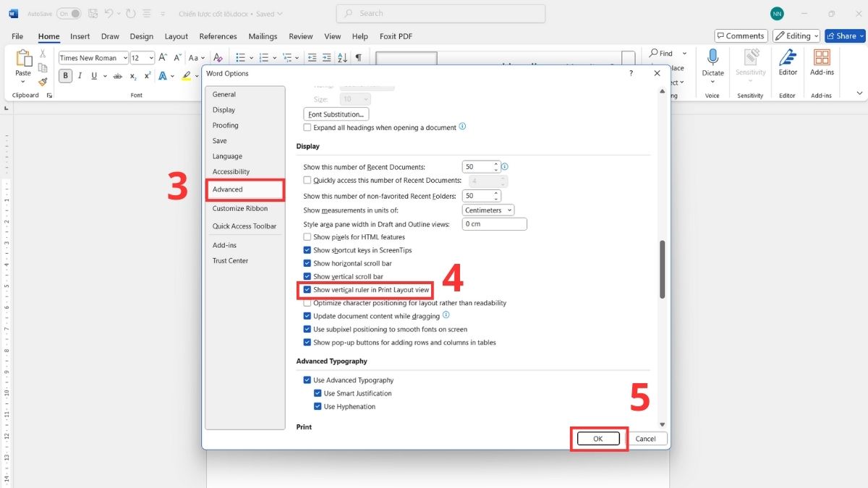The width and height of the screenshot is (868, 488).
Task: Click info icon beside Recent Documents count
Action: [505, 166]
